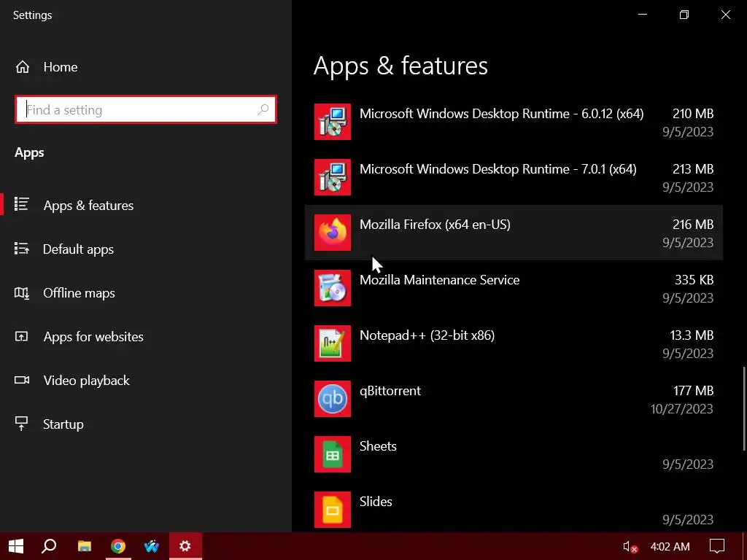Screen dimensions: 747x560
Task: Click the Apps sidebar section heading
Action: [x=29, y=152]
